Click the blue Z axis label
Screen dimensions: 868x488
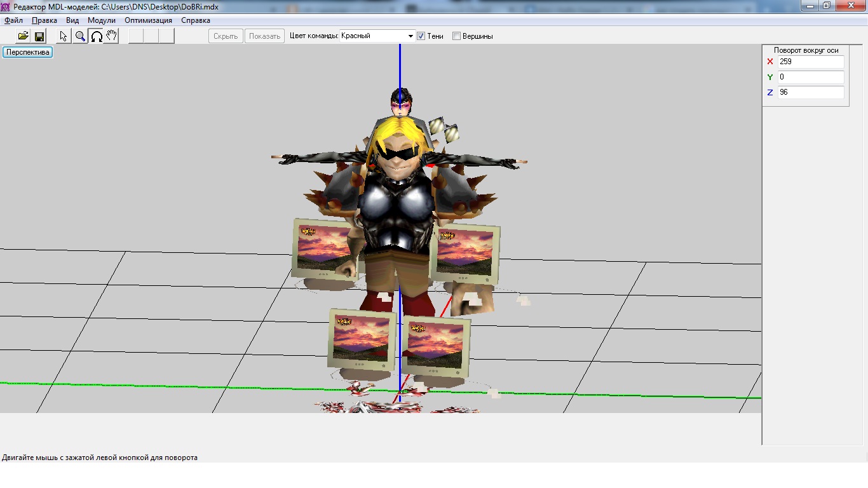point(770,92)
